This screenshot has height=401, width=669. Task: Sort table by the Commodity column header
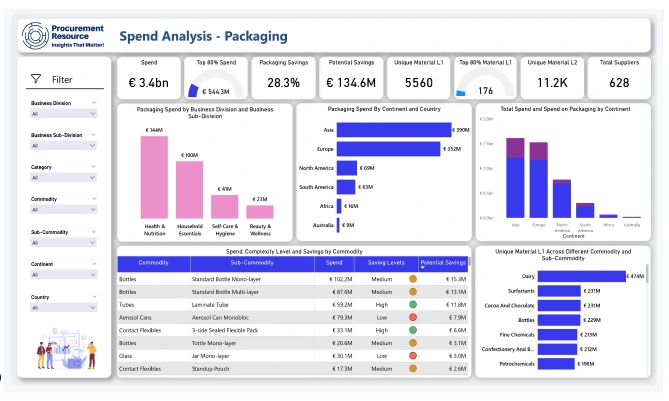[x=153, y=262]
